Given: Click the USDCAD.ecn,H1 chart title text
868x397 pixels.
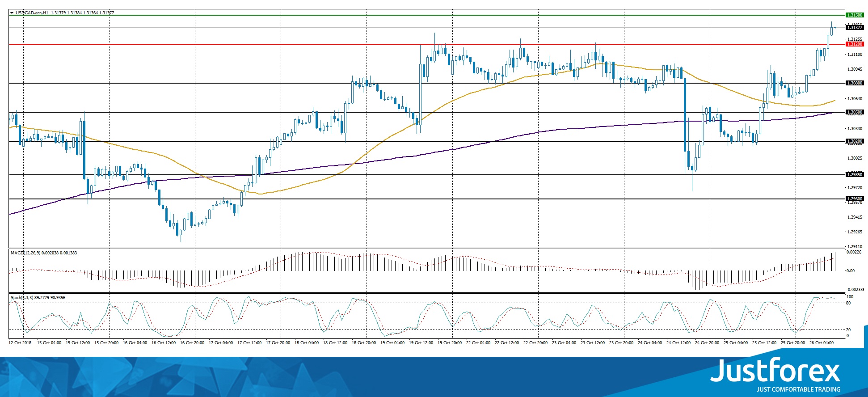Looking at the screenshot, I should pos(32,13).
